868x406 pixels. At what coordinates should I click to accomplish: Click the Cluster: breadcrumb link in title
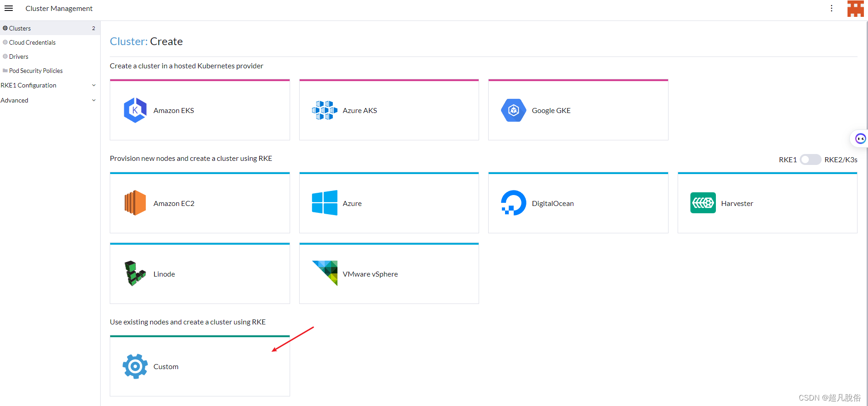(x=128, y=41)
